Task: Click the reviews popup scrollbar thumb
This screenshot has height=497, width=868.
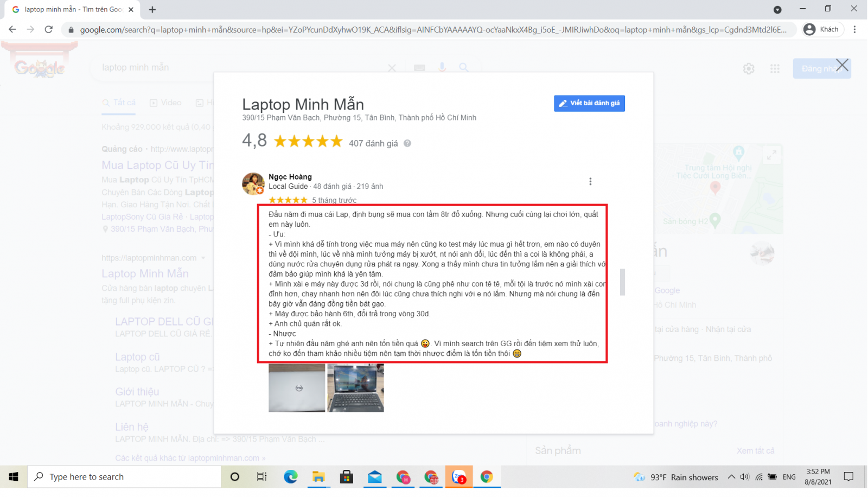Action: 622,282
